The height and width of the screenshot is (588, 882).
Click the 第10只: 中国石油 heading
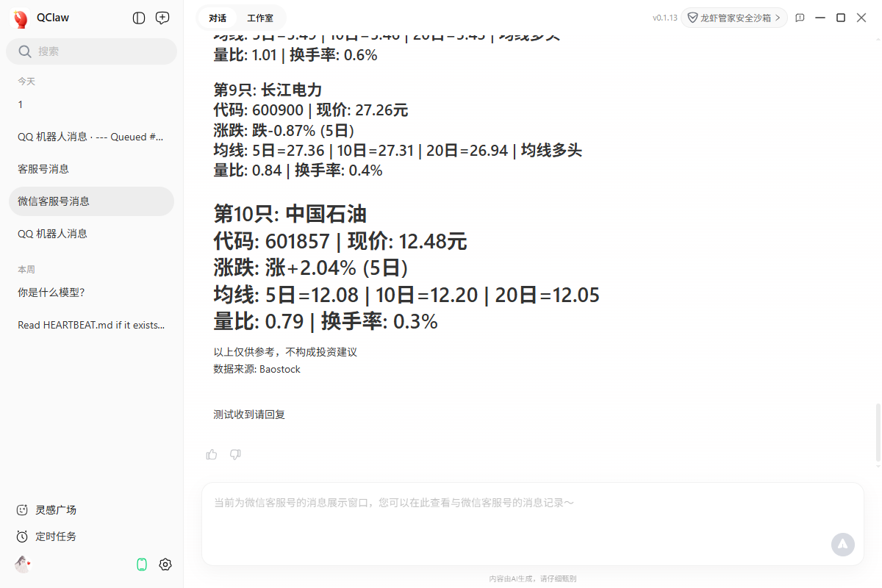(x=290, y=214)
